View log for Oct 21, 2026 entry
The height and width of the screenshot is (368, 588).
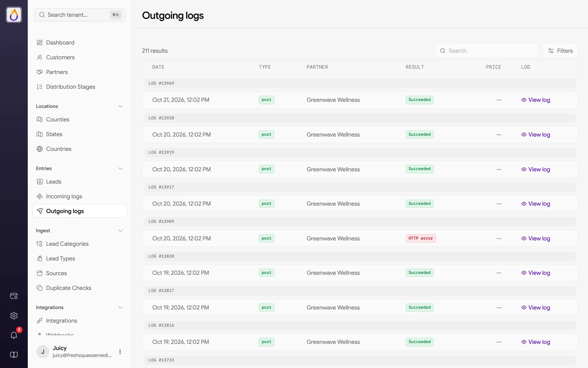536,100
